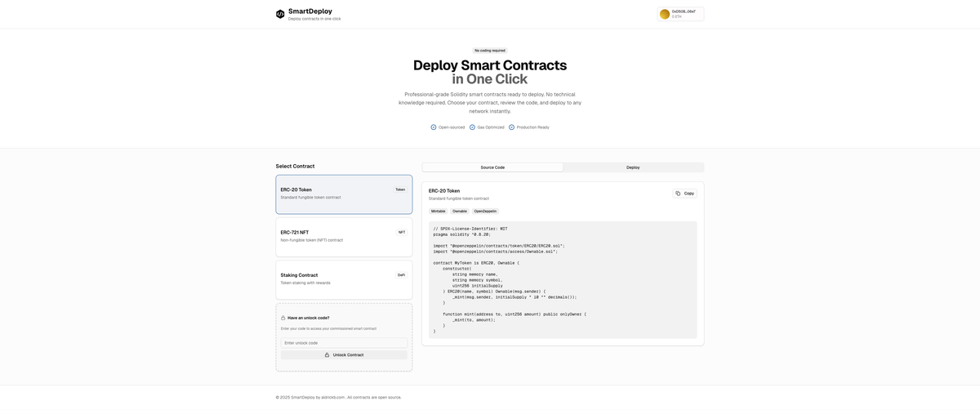Click the Mintable tag
Screen dimensions: 980x410
[439, 212]
